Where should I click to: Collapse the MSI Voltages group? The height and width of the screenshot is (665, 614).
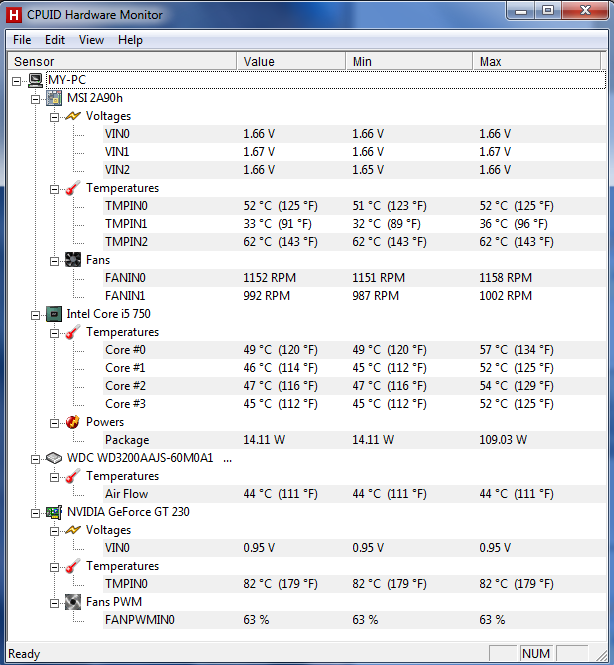54,117
